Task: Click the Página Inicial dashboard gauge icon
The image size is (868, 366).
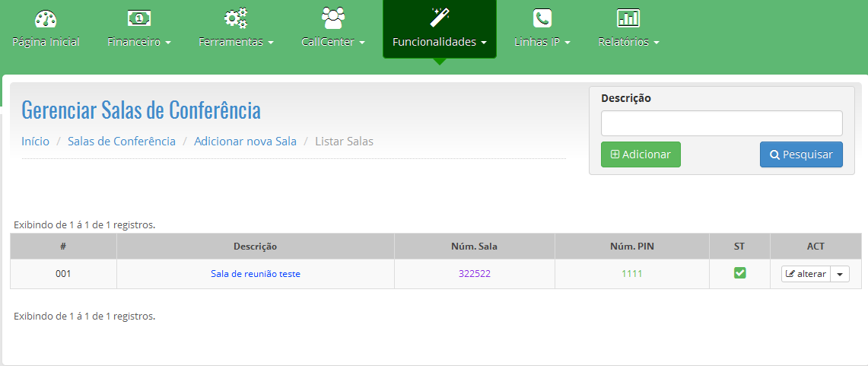Action: tap(46, 18)
